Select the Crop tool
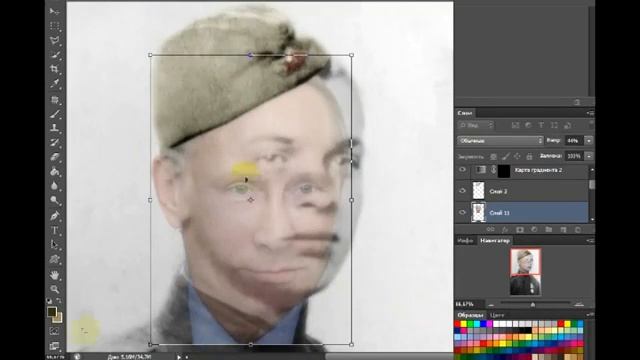Image resolution: width=640 pixels, height=360 pixels. (54, 69)
